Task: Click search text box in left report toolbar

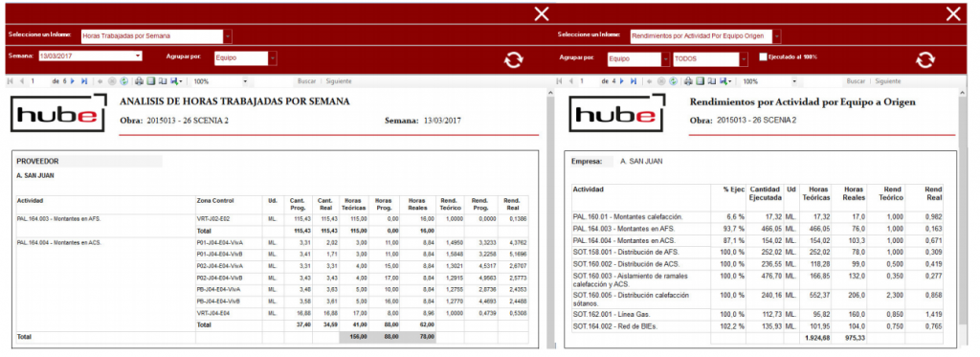Action: (274, 81)
